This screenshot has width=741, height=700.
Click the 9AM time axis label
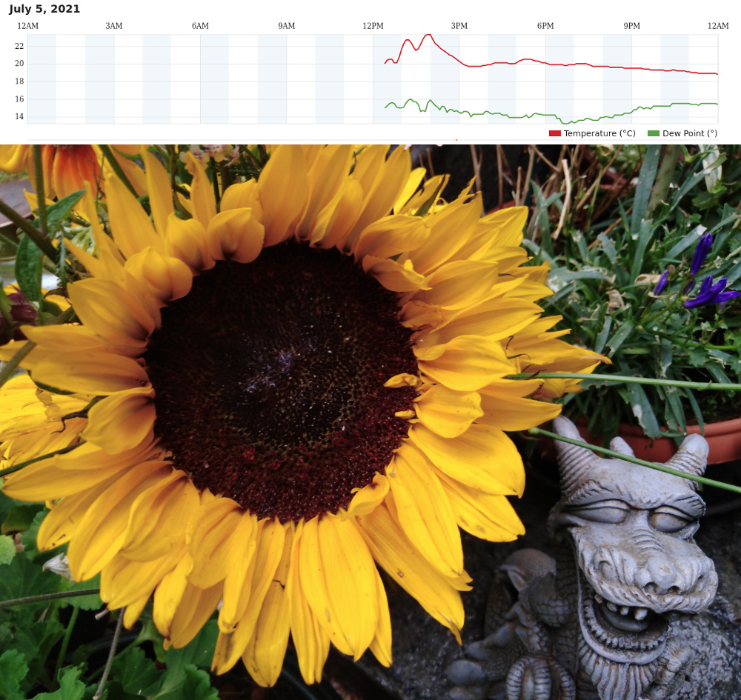(286, 26)
